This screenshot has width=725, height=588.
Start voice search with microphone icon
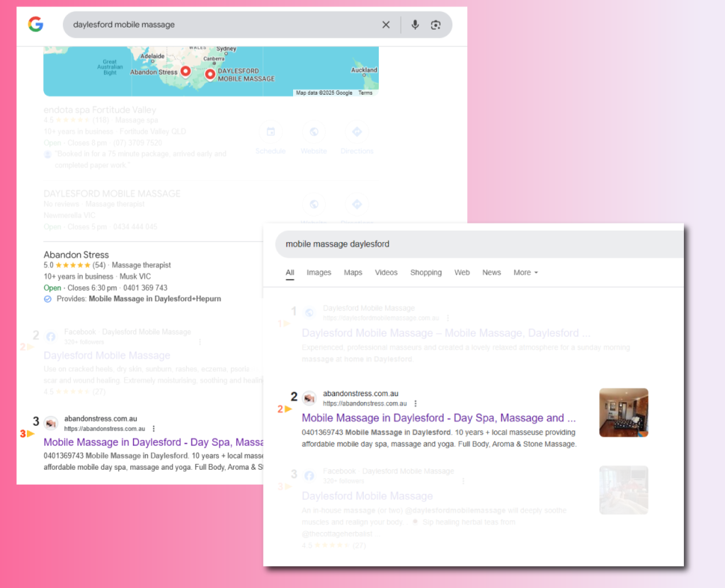click(x=415, y=25)
